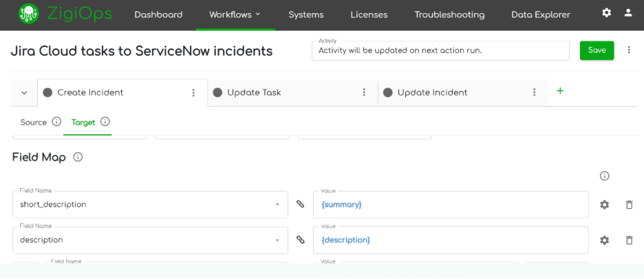Open Update Task action kebab menu
This screenshot has width=644, height=279.
[x=364, y=92]
